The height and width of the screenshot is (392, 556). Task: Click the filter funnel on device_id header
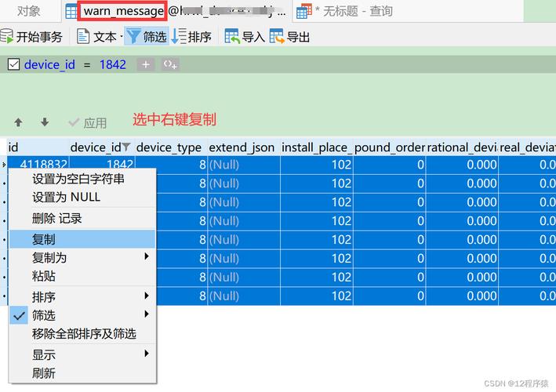(x=126, y=147)
